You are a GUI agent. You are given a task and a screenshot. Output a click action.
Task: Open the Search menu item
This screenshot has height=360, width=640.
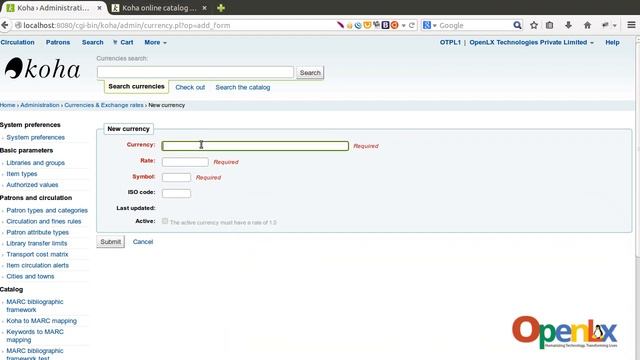pos(93,42)
